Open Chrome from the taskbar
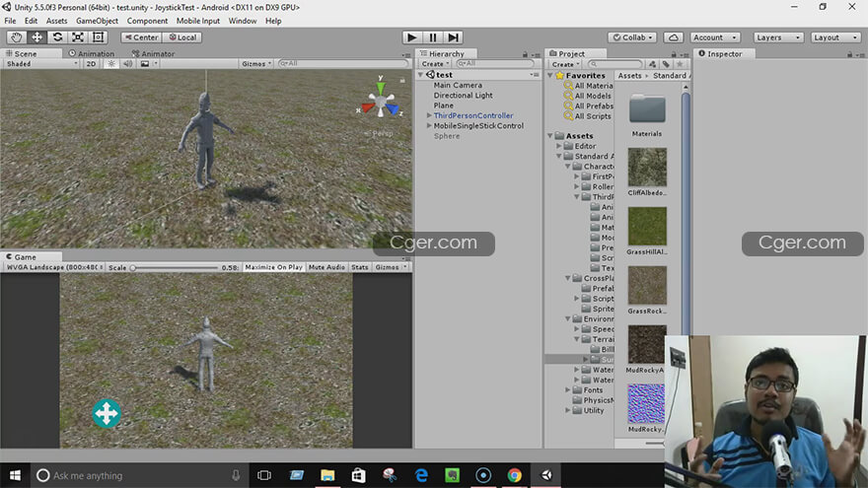The width and height of the screenshot is (868, 488). (x=514, y=475)
